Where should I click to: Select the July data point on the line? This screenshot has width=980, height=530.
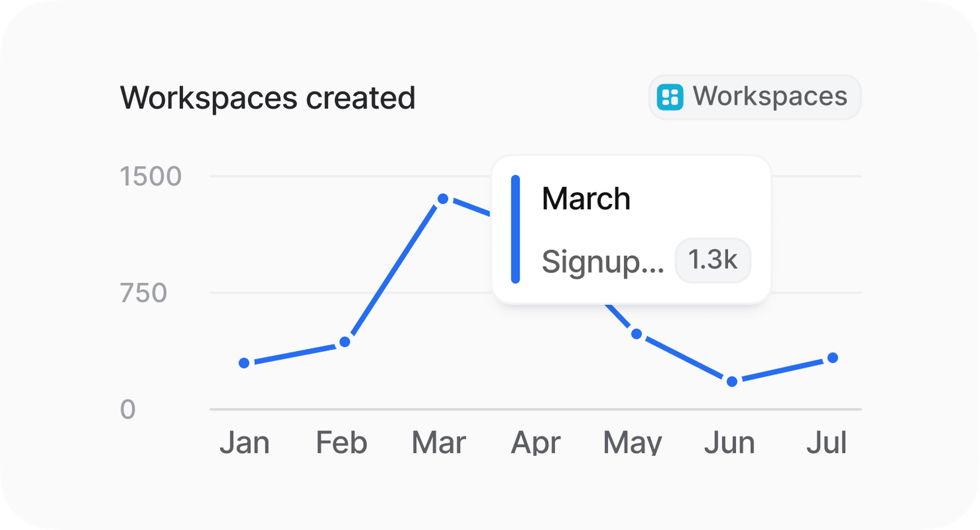click(x=833, y=358)
